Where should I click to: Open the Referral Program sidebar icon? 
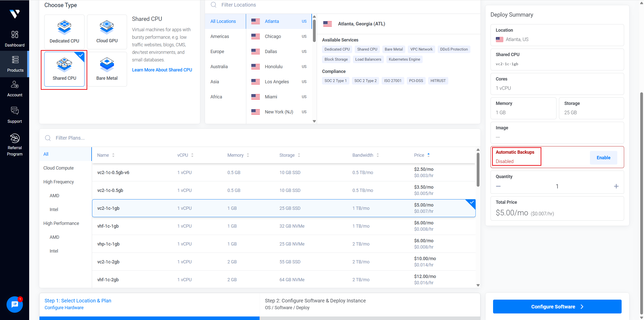(15, 138)
